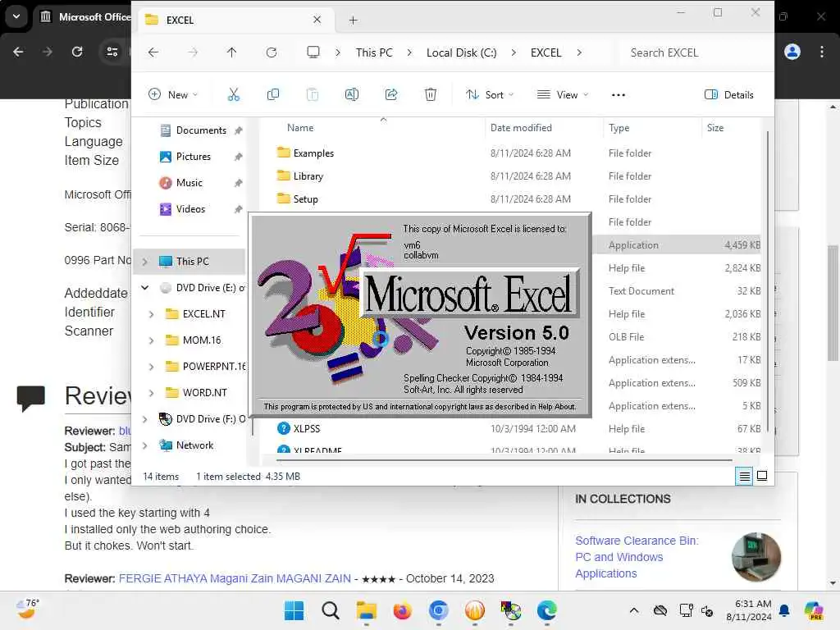
Task: Open browser three-dot menu
Action: coord(822,52)
